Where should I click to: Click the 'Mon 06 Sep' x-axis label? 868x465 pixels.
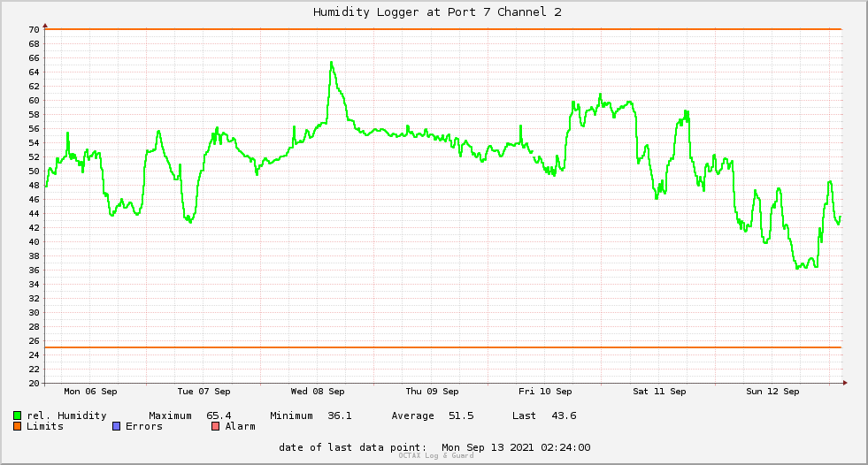(x=90, y=392)
